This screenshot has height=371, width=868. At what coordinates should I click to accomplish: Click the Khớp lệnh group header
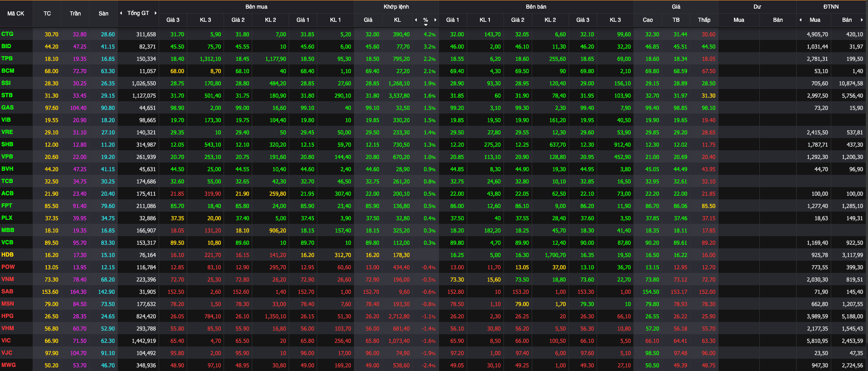(396, 7)
